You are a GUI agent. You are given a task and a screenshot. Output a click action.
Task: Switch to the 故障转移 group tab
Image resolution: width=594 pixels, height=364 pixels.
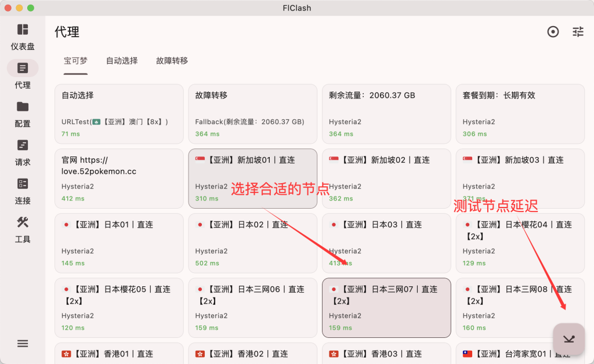pyautogui.click(x=172, y=60)
